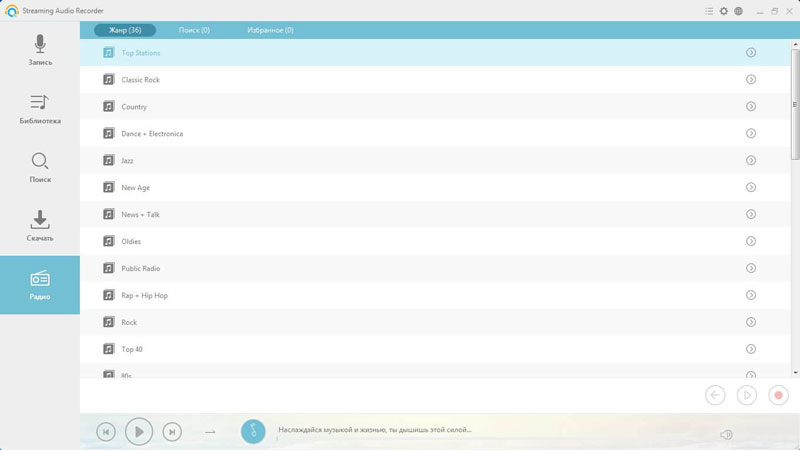The height and width of the screenshot is (450, 800).
Task: Expand Public Radio with its arrow
Action: [x=751, y=268]
